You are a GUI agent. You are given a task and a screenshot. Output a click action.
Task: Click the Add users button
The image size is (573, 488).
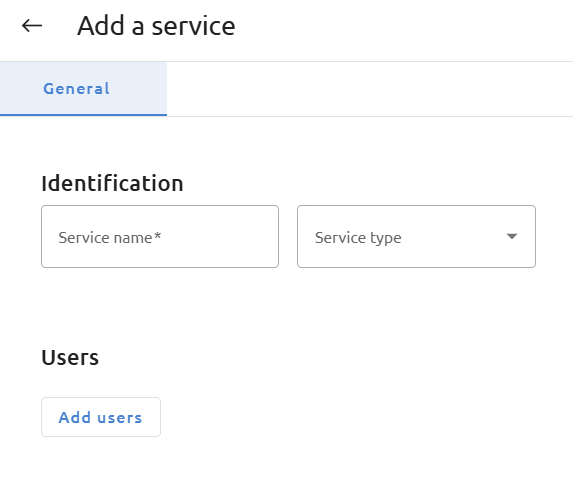[101, 417]
